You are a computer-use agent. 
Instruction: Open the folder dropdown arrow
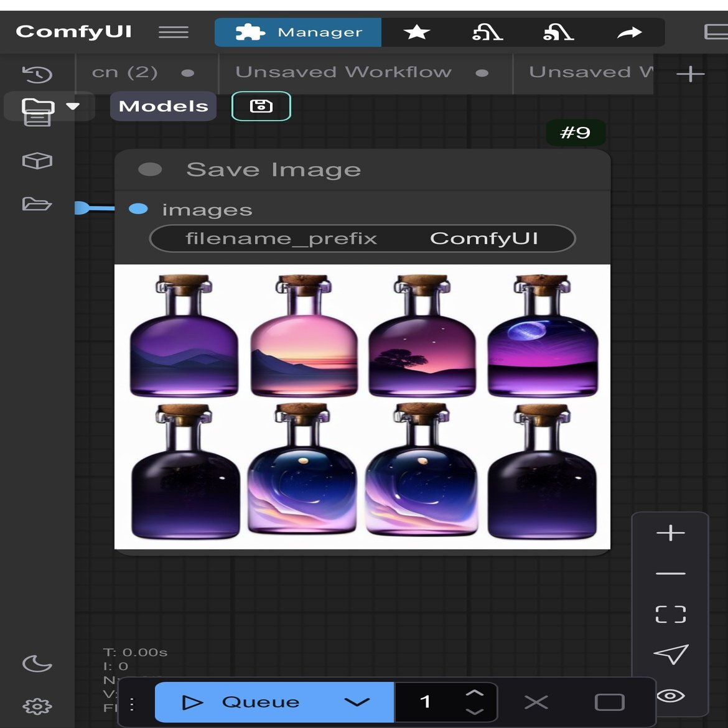click(x=72, y=106)
